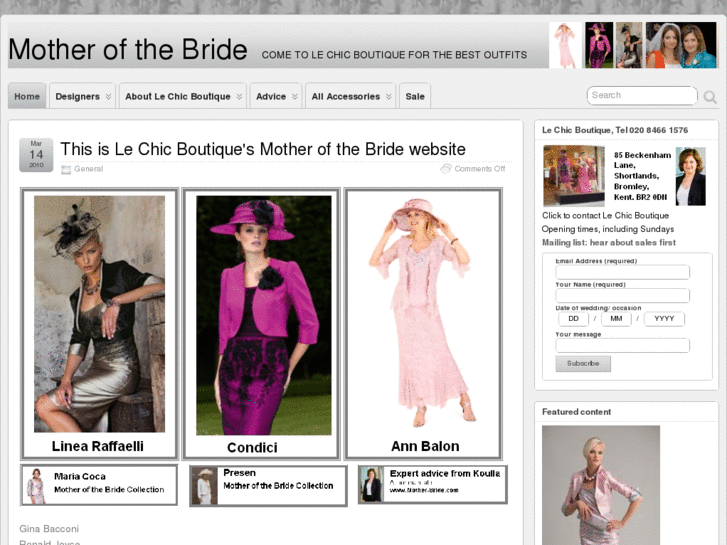Focus the YYYY year field
Viewport: 727px width, 545px height.
[664, 319]
